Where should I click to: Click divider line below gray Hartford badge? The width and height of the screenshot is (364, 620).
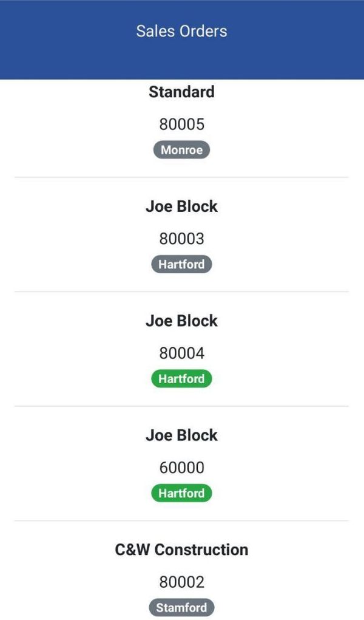coord(181,291)
